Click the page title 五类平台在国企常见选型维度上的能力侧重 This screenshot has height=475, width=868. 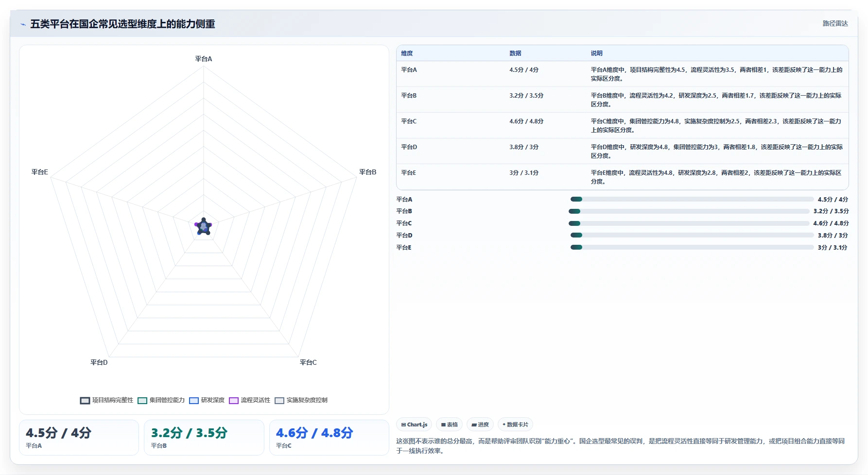(122, 24)
